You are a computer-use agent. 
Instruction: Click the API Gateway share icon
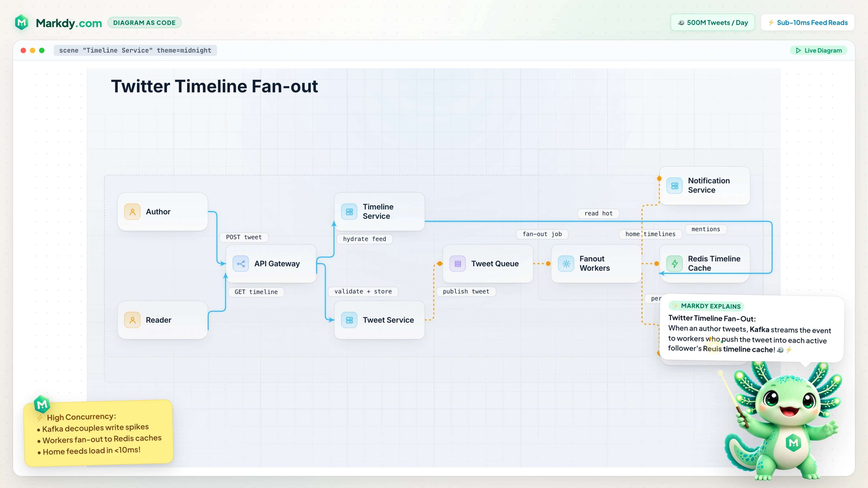pyautogui.click(x=241, y=264)
